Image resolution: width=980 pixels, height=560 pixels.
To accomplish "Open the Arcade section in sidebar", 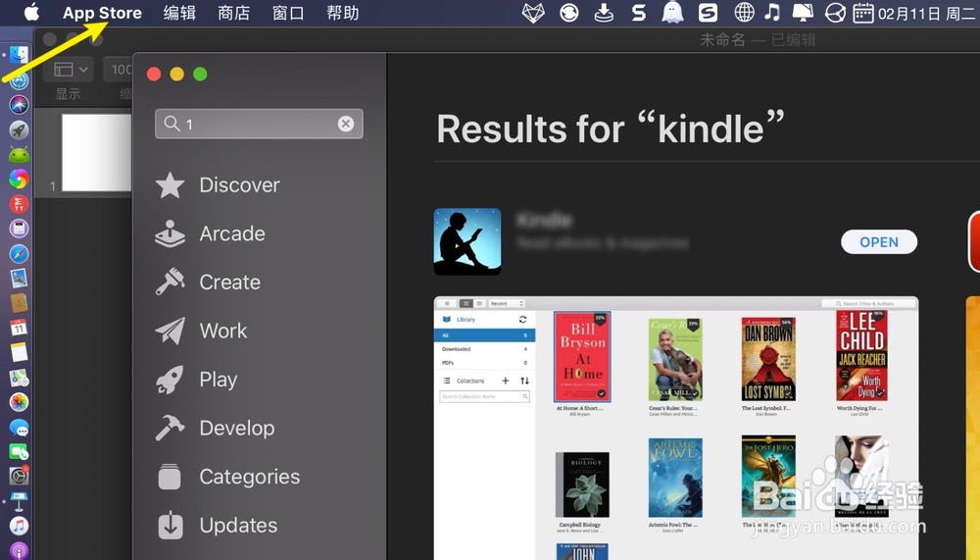I will [x=210, y=234].
